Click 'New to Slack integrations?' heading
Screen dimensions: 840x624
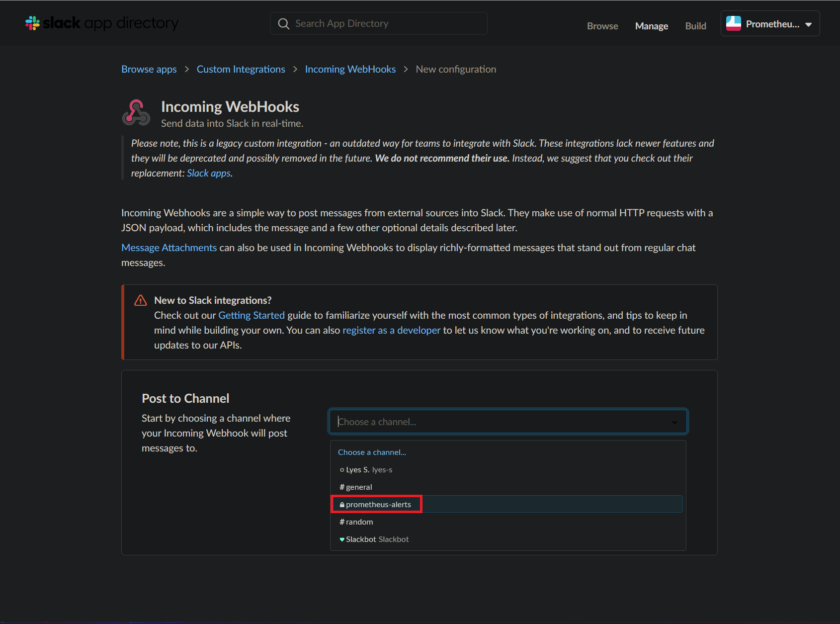click(x=213, y=300)
